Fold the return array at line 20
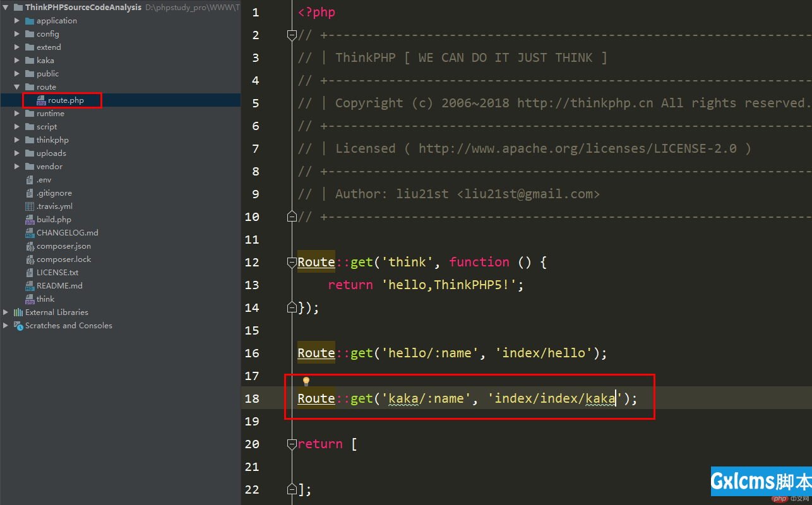812x505 pixels. click(292, 444)
